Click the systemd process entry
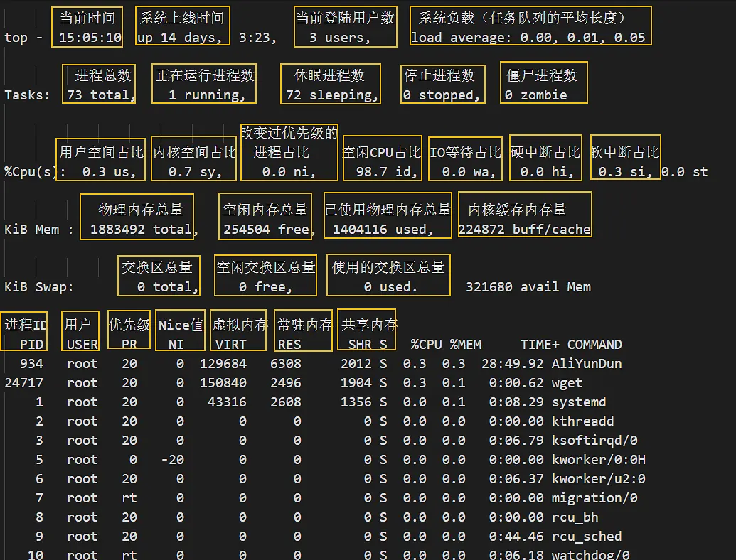This screenshot has height=560, width=736. coord(579,402)
